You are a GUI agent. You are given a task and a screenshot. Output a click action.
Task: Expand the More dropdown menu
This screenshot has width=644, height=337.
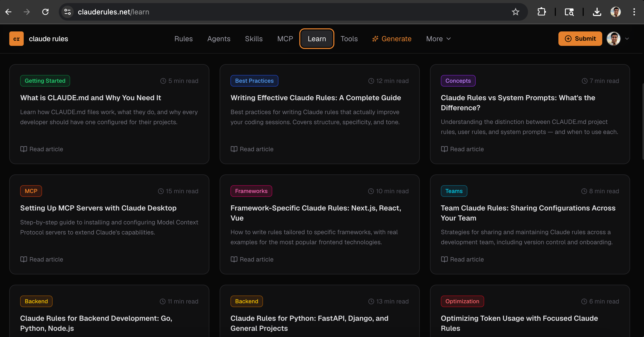coord(438,39)
